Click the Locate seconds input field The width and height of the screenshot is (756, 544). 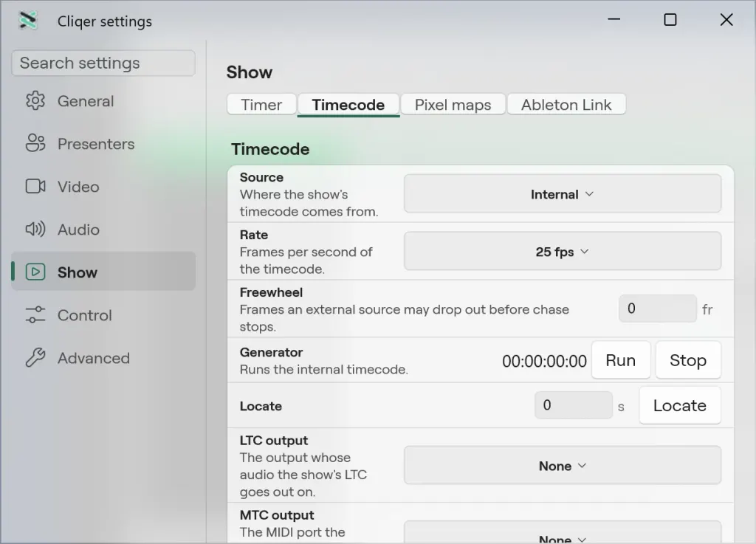pyautogui.click(x=573, y=404)
